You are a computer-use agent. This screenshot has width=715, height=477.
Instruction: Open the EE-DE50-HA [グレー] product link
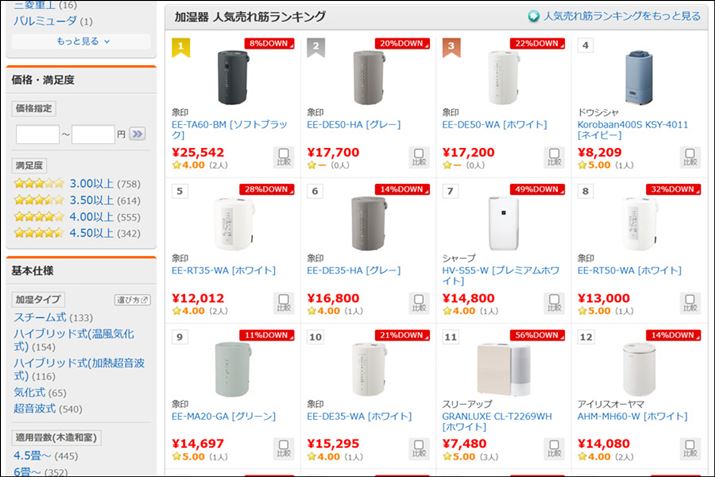click(353, 125)
